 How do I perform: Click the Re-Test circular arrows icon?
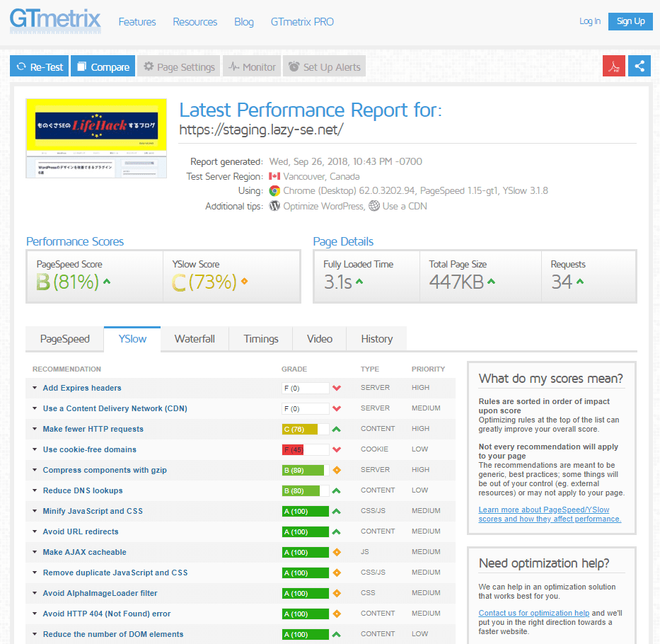click(22, 65)
